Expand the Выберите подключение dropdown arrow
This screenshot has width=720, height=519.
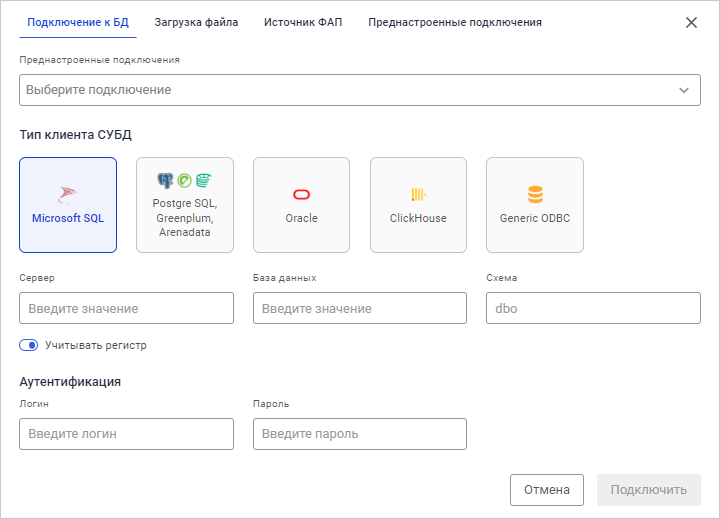[x=684, y=90]
